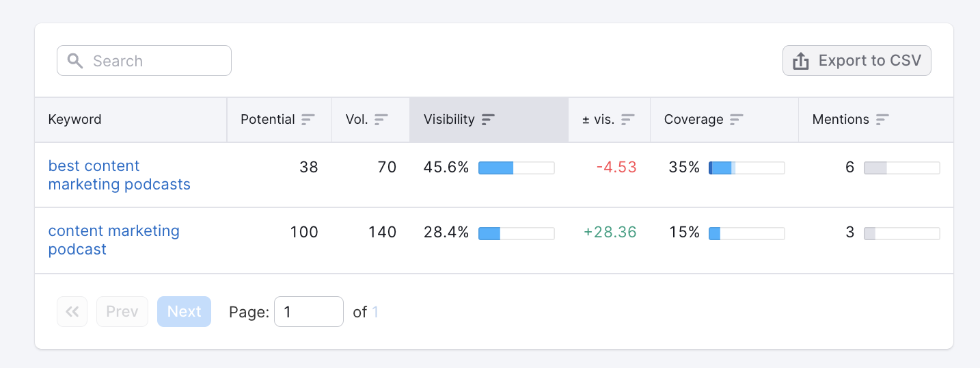The image size is (980, 368).
Task: Click the Prev page button
Action: pos(122,312)
